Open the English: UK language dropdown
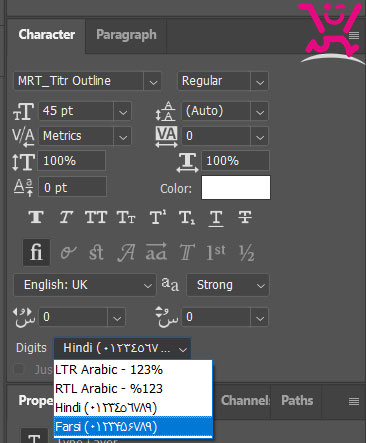The image size is (366, 443). (x=85, y=285)
